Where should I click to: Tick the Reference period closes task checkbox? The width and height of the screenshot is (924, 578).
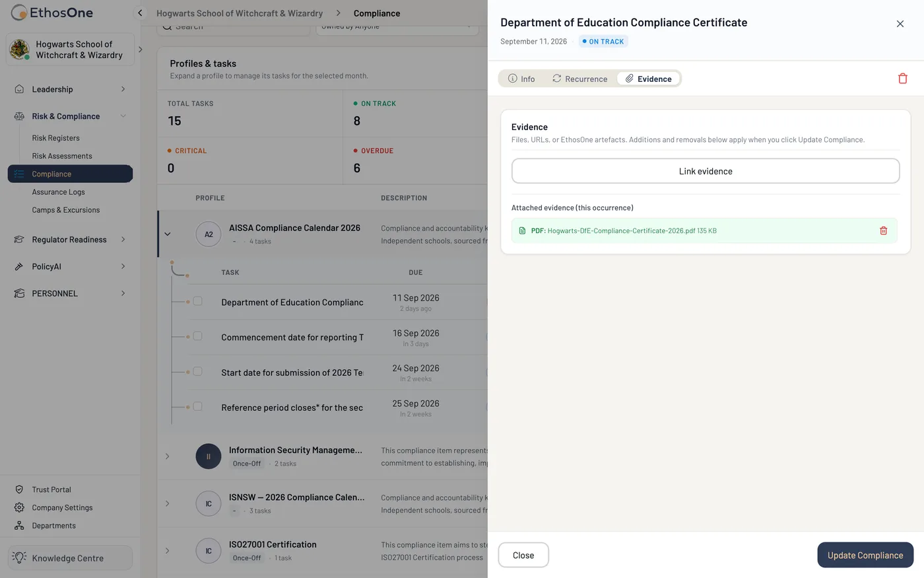click(x=197, y=407)
